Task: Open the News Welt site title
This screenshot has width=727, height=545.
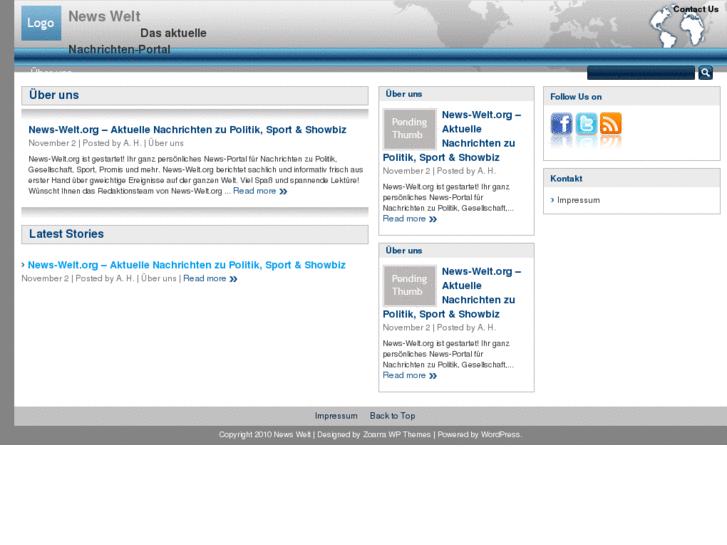Action: tap(104, 16)
